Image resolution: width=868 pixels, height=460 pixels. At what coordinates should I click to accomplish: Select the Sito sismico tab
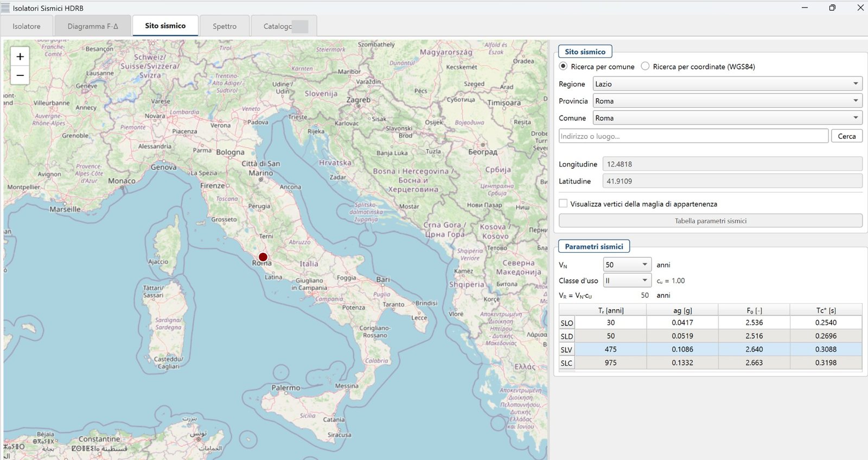165,25
